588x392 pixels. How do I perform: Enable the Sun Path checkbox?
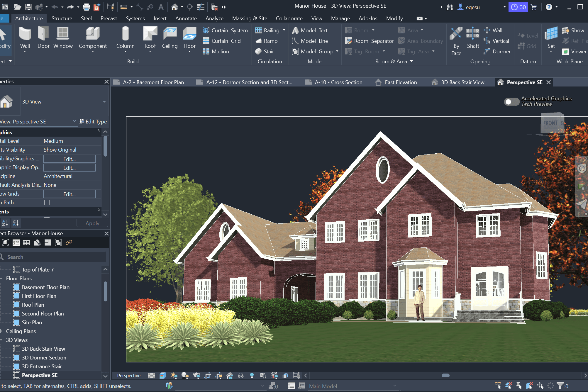47,202
